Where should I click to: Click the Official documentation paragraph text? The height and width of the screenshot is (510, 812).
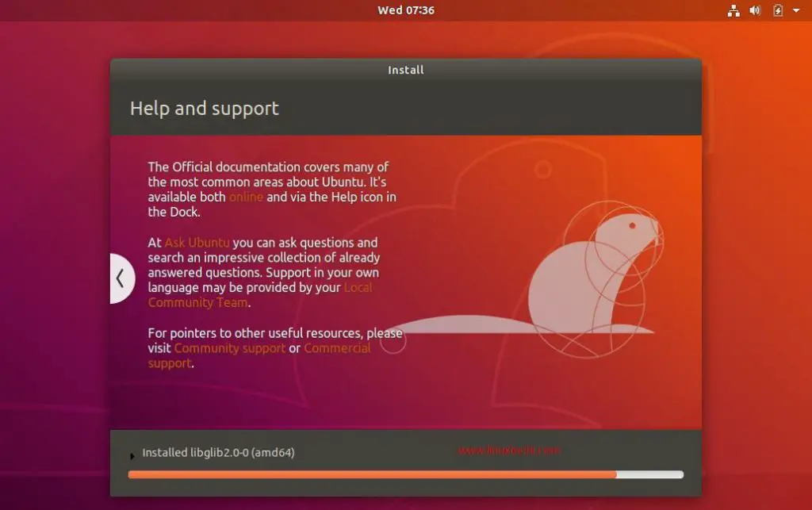point(272,190)
